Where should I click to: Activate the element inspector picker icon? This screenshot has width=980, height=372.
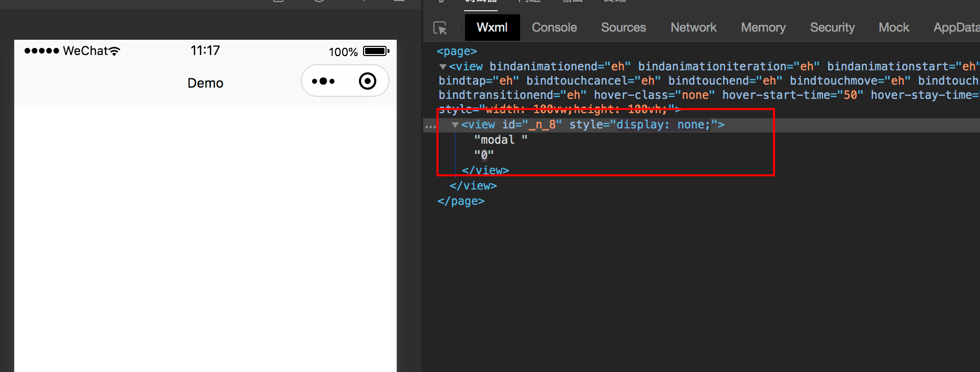pyautogui.click(x=440, y=28)
